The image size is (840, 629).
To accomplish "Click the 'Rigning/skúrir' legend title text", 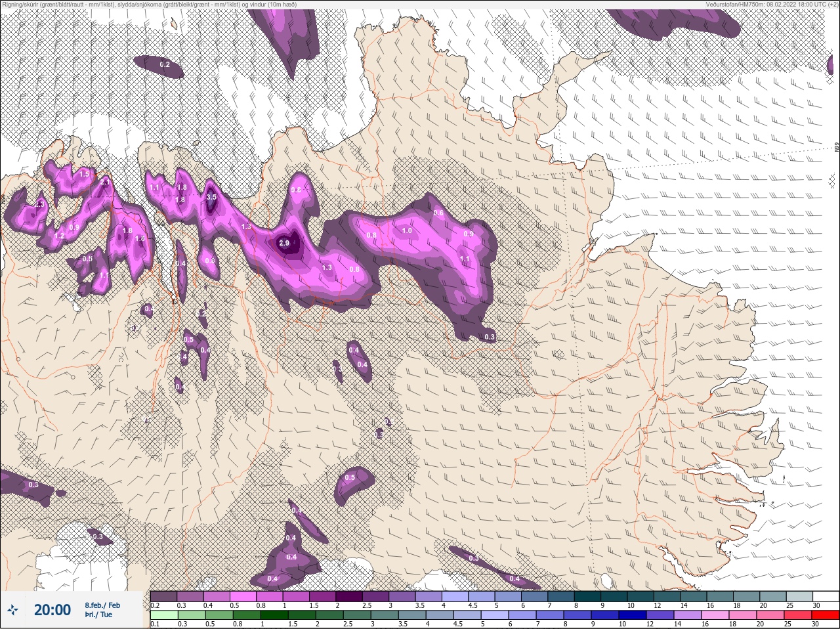I will point(149,4).
